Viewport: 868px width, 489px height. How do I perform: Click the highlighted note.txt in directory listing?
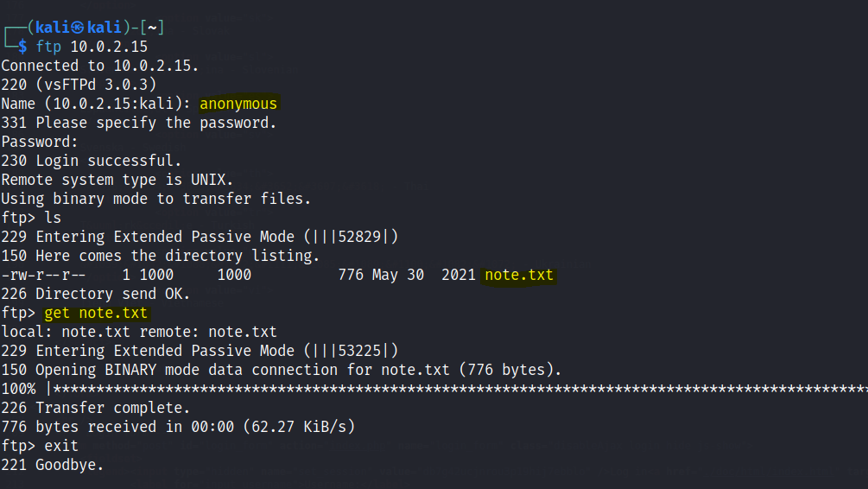[x=519, y=275]
